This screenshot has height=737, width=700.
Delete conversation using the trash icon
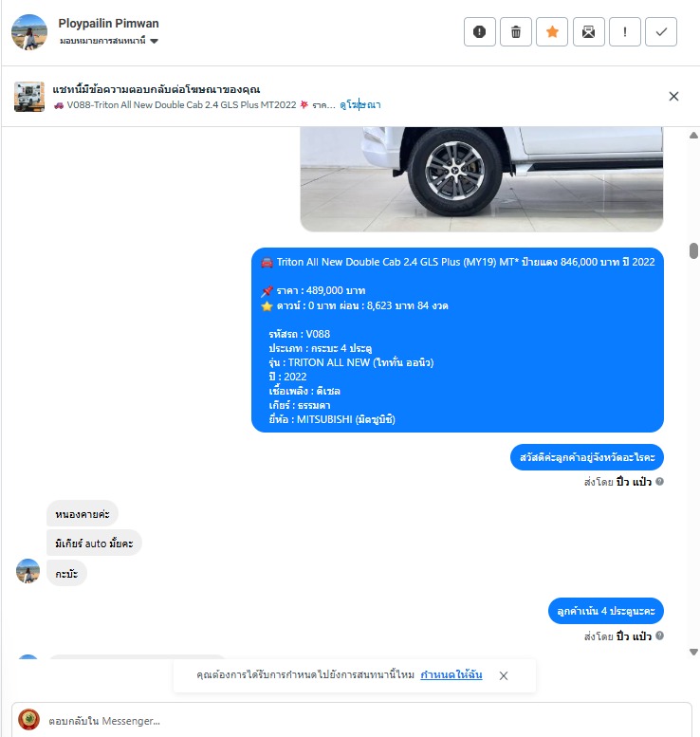point(516,32)
